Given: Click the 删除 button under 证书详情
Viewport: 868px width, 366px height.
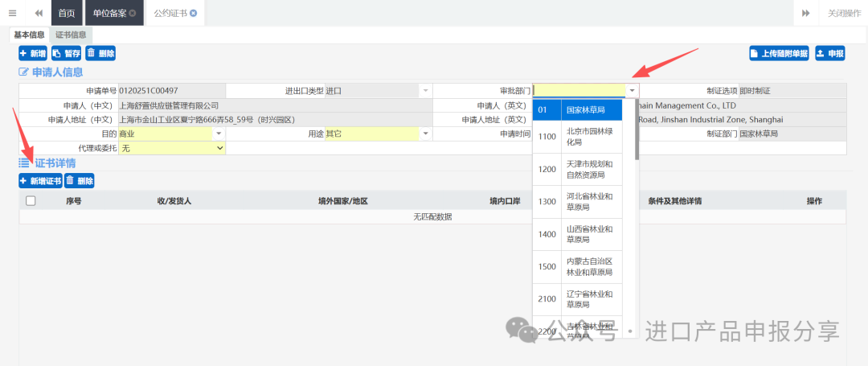Looking at the screenshot, I should (80, 180).
